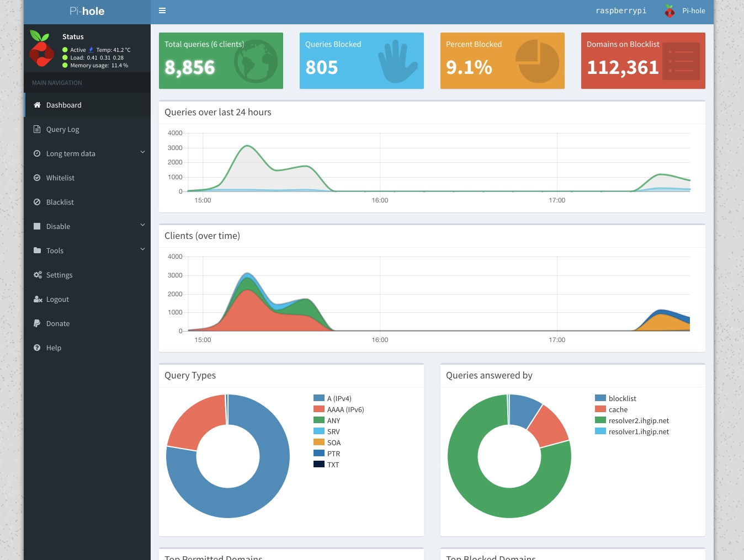Viewport: 744px width, 560px height.
Task: Open the Logout menu item
Action: (x=57, y=299)
